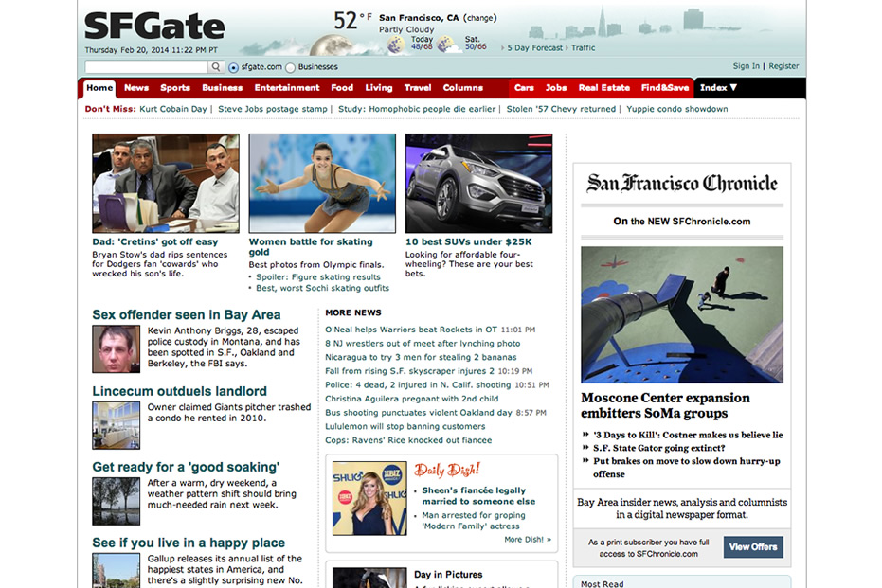Open the Real Estate section
882x588 pixels.
[604, 88]
